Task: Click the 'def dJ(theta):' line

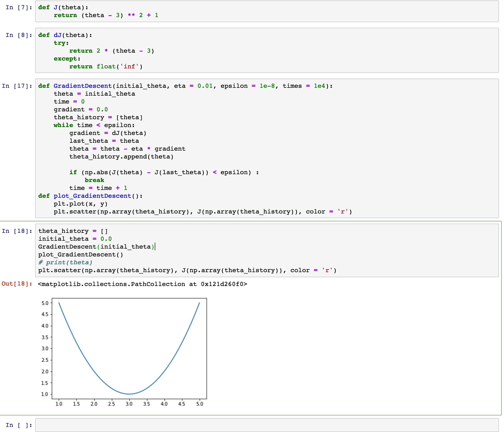Action: click(x=65, y=35)
